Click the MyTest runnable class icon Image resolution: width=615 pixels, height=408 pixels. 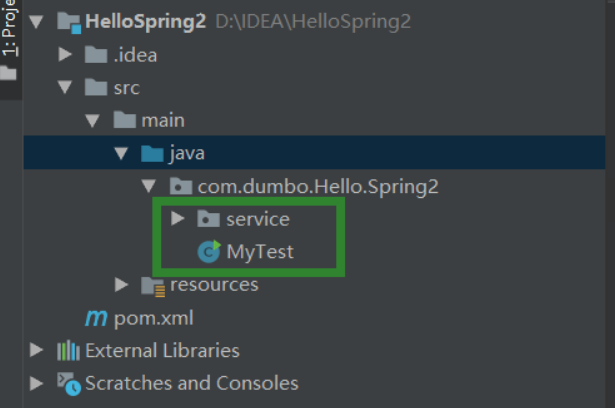[x=209, y=251]
